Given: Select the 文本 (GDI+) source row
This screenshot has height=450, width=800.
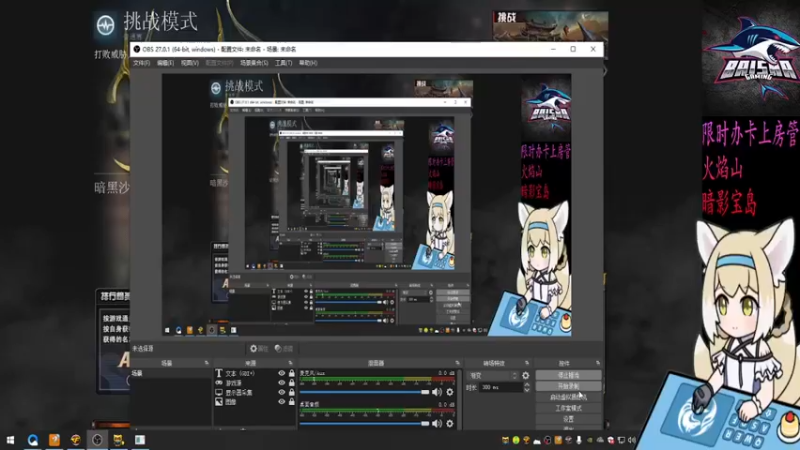Looking at the screenshot, I should [x=255, y=373].
